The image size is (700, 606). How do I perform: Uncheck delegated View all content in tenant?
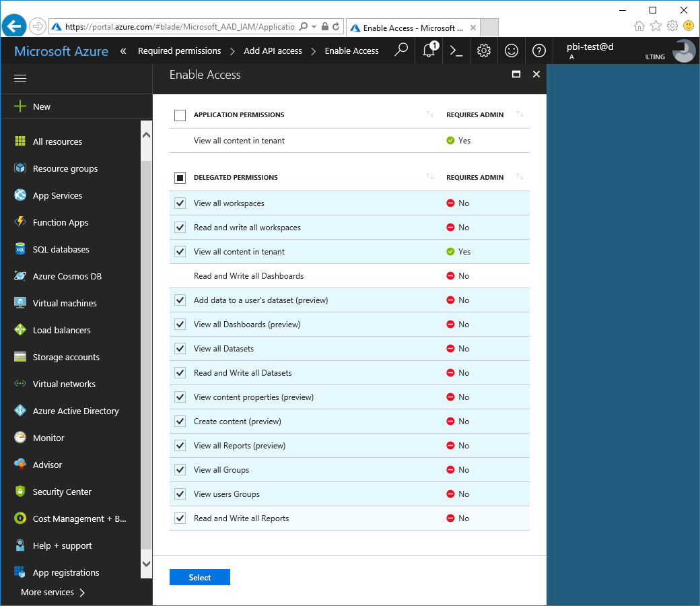click(x=180, y=251)
